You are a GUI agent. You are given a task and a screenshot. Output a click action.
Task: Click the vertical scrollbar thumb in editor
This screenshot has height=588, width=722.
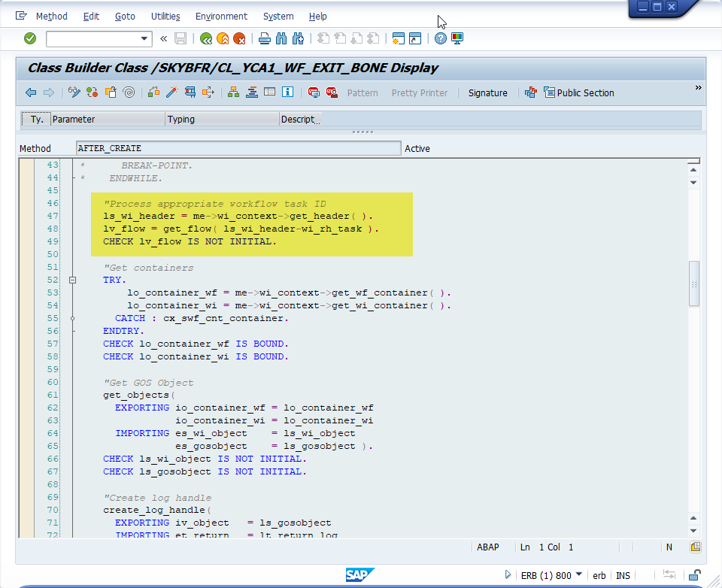(693, 283)
